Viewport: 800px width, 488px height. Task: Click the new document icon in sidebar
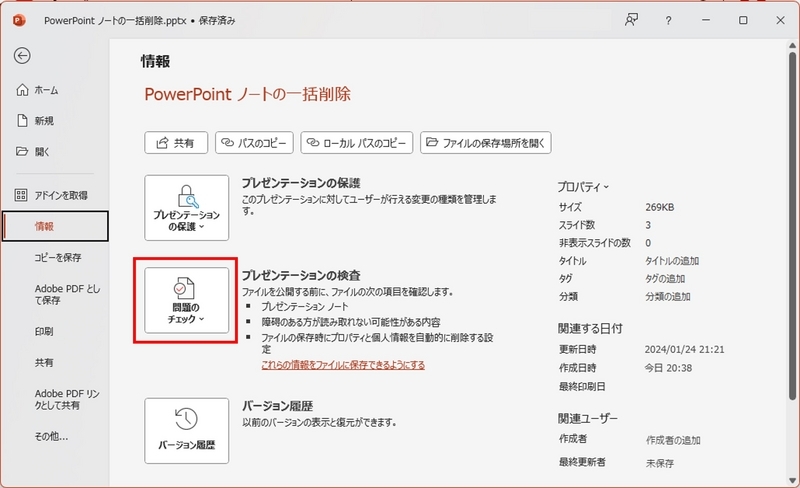[22, 120]
